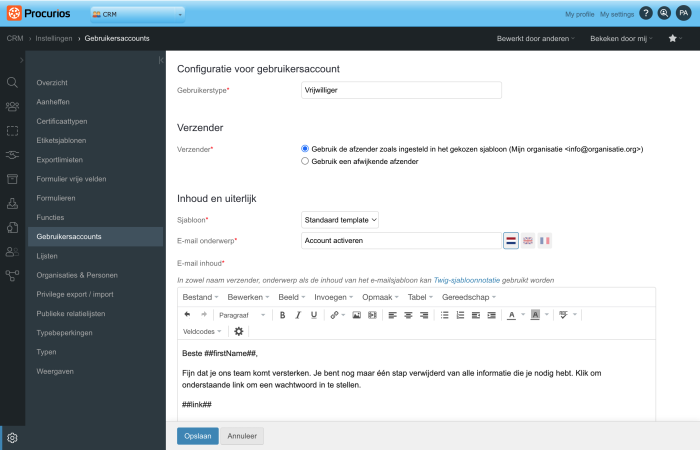Increase indent in the editor

492,315
